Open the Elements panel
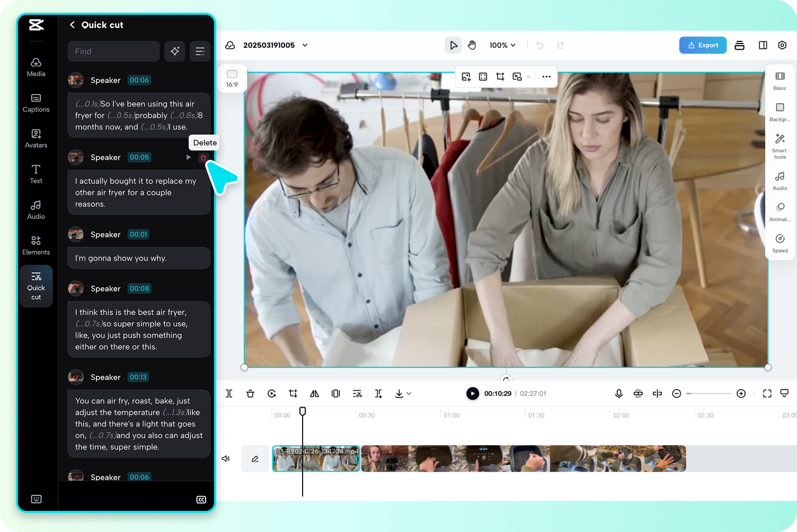Screen dimensions: 797x532 [36, 245]
